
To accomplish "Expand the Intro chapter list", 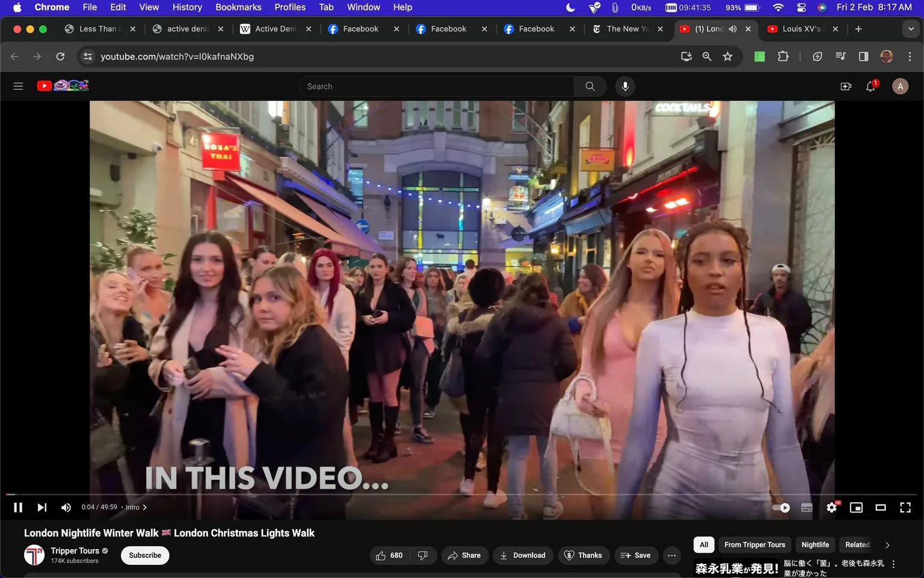I will pyautogui.click(x=136, y=507).
